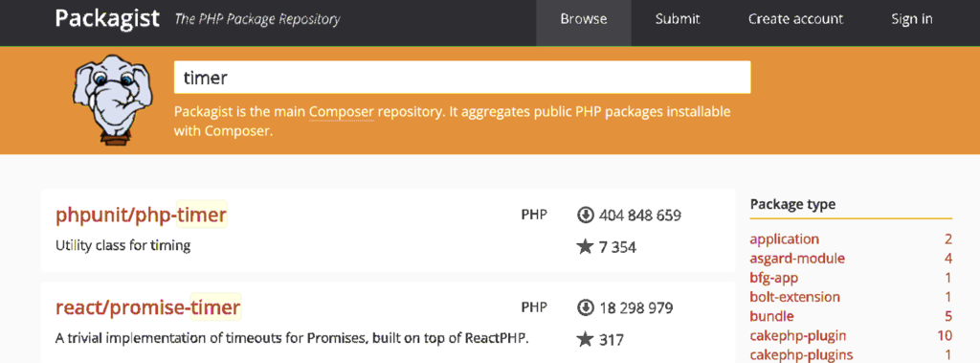This screenshot has height=363, width=980.
Task: Filter by bolt-extension package type
Action: [795, 297]
